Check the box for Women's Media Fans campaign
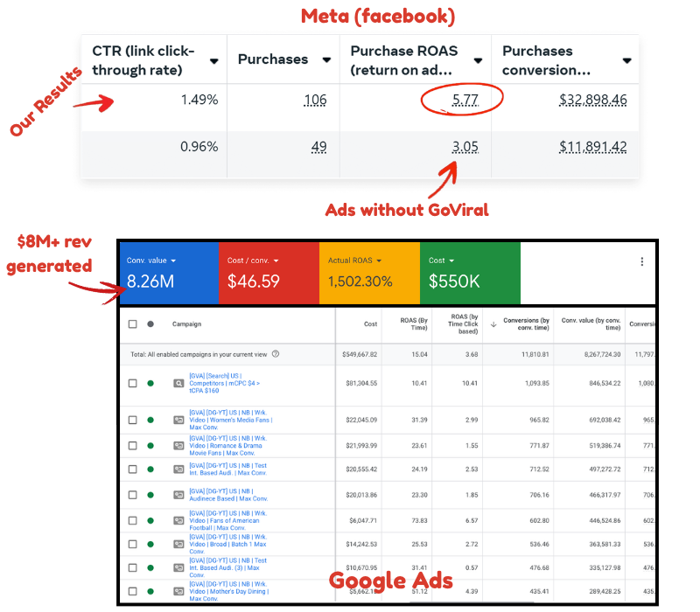Screen dimensions: 700x612 pos(133,420)
